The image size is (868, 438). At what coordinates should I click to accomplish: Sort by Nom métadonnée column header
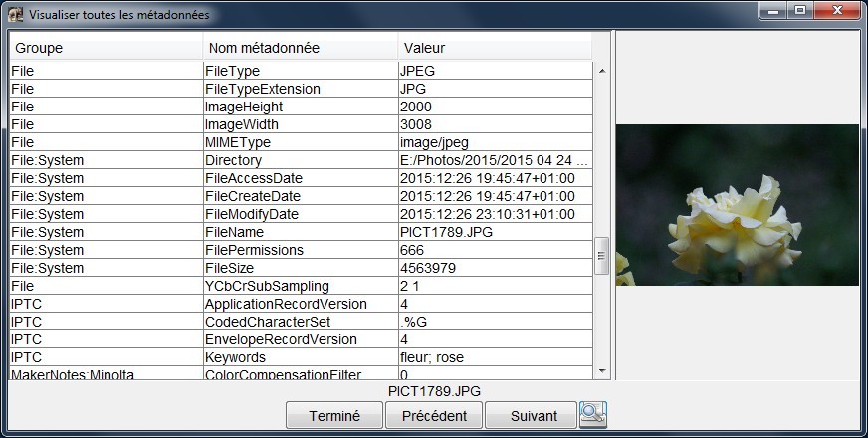coord(301,48)
